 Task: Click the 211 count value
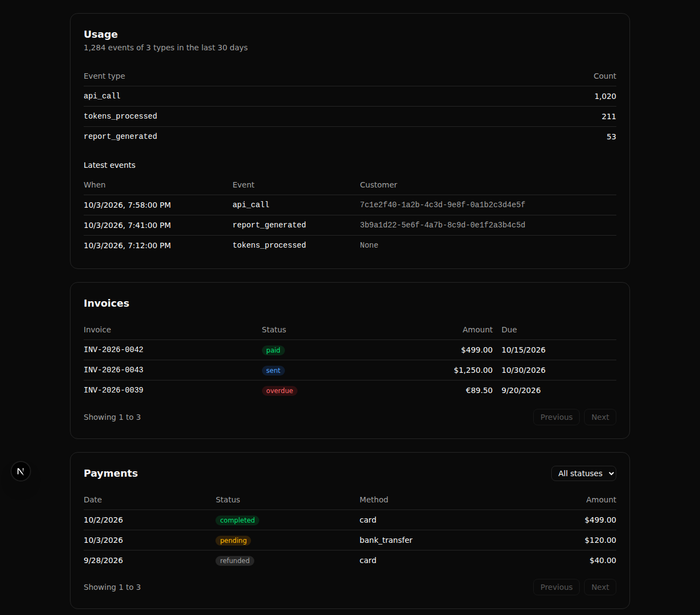pos(609,116)
